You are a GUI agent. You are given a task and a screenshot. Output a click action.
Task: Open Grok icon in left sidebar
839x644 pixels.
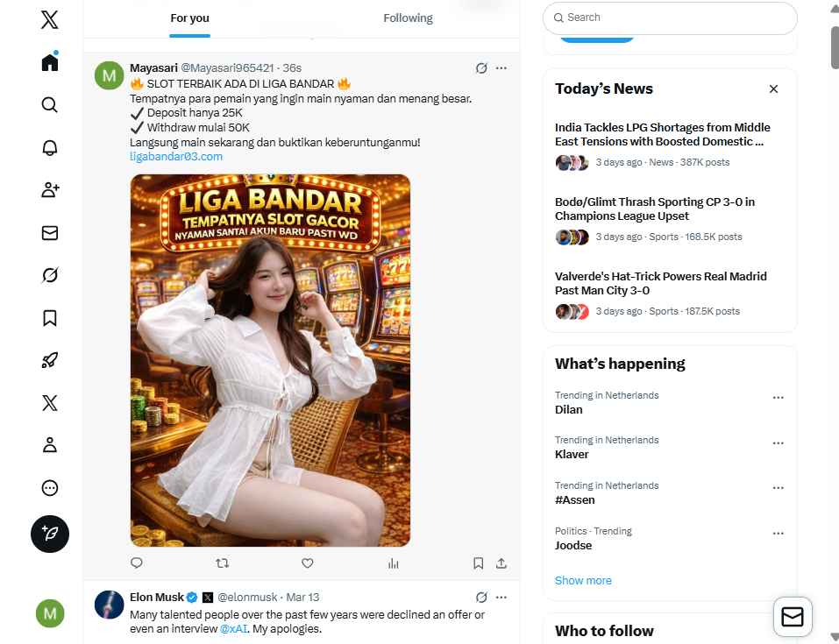[50, 275]
